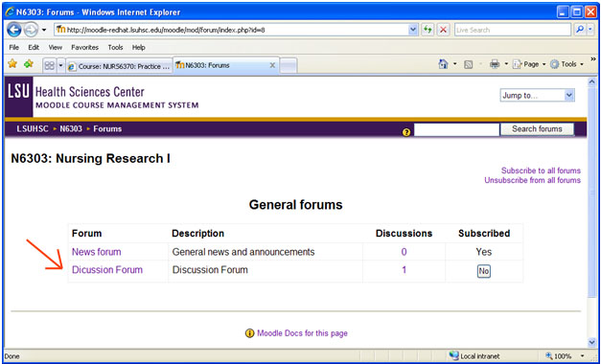Click the 'General news and announcements' description
The width and height of the screenshot is (601, 364).
coord(243,252)
